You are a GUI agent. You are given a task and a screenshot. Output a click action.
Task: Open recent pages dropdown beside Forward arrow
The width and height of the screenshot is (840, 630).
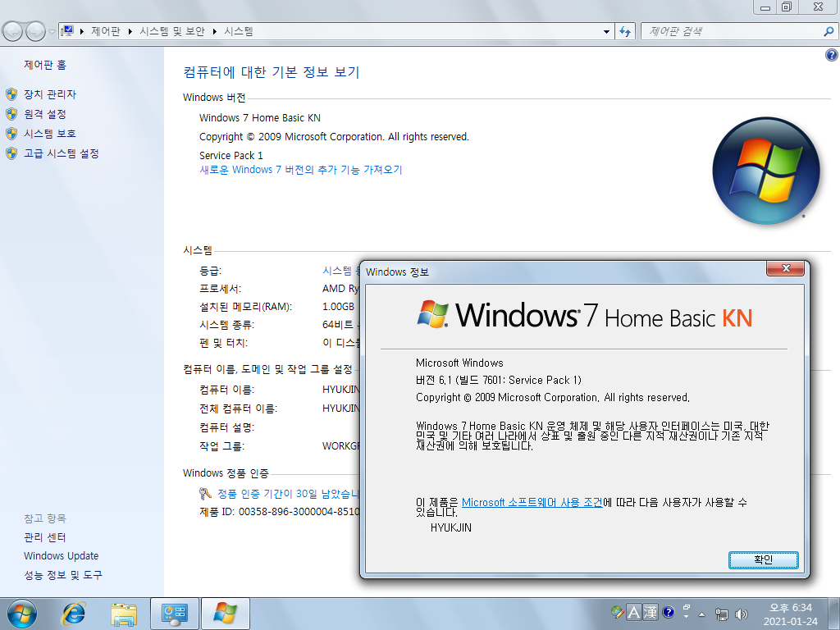[x=52, y=32]
